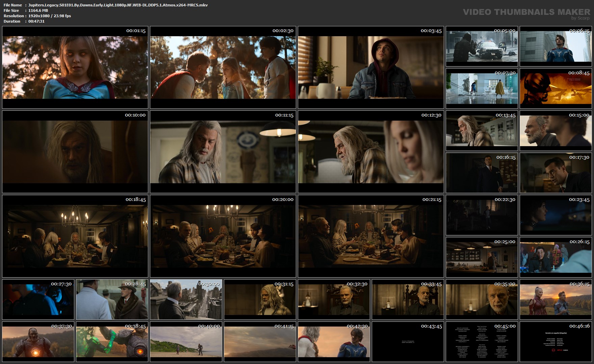Viewport: 594px width, 364px height.
Task: Select the beach frame at 00:40:00
Action: coord(186,342)
